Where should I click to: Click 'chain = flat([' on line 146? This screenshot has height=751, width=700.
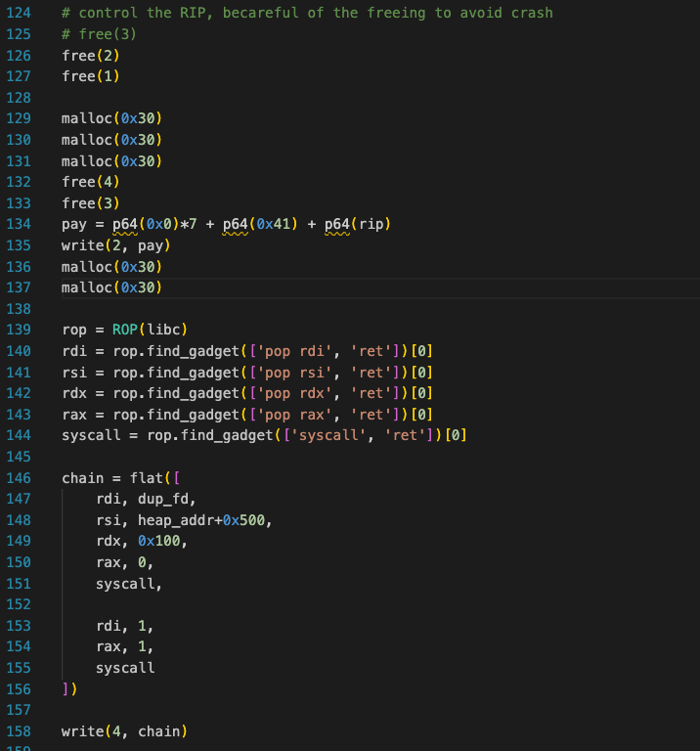[x=120, y=478]
